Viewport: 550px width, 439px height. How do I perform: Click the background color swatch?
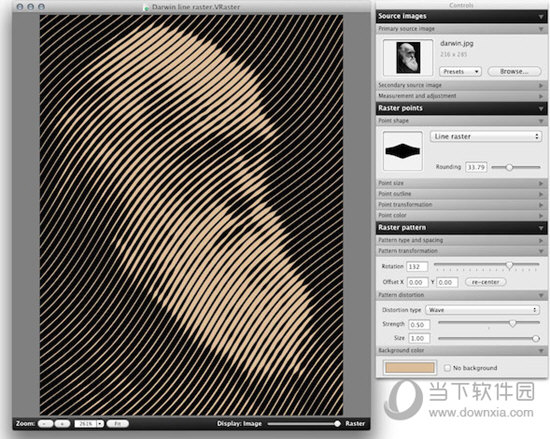[x=410, y=367]
